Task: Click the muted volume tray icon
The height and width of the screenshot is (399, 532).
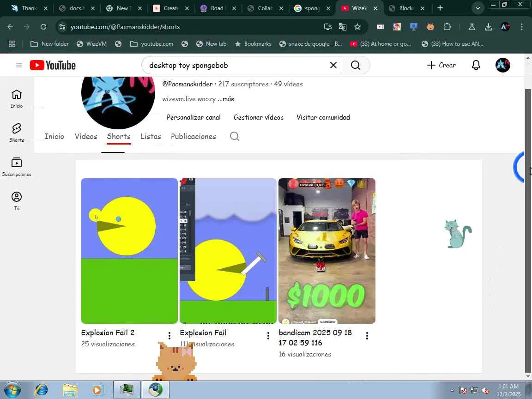Action: 485,391
